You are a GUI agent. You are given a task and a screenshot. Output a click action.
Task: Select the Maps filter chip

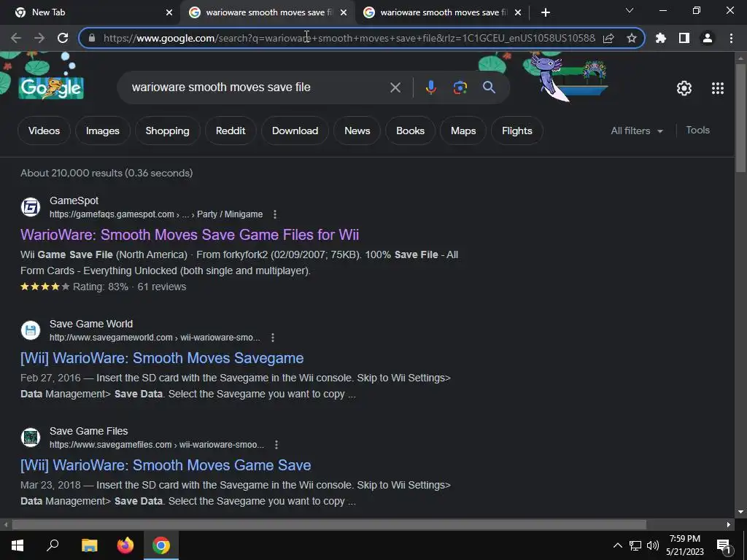pyautogui.click(x=463, y=131)
